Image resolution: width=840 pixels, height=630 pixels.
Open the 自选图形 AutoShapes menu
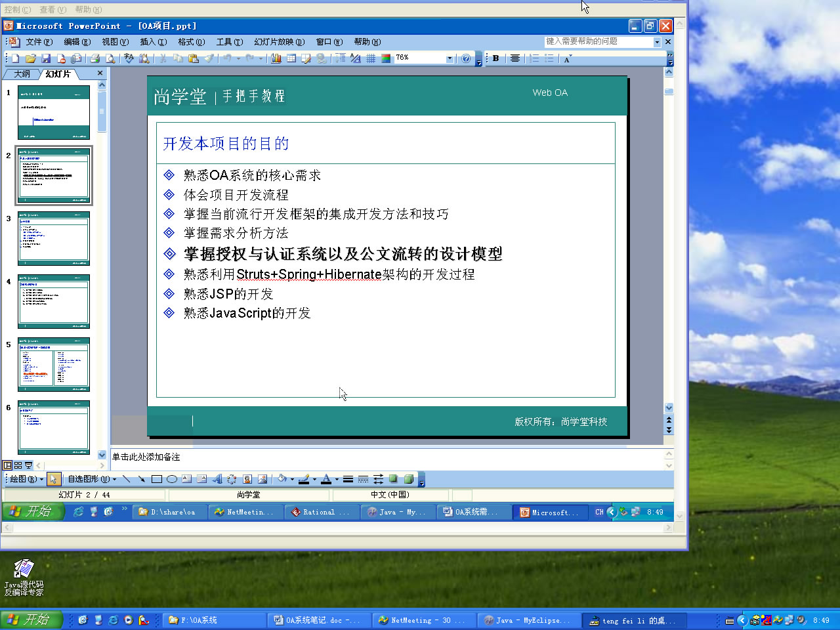click(90, 479)
